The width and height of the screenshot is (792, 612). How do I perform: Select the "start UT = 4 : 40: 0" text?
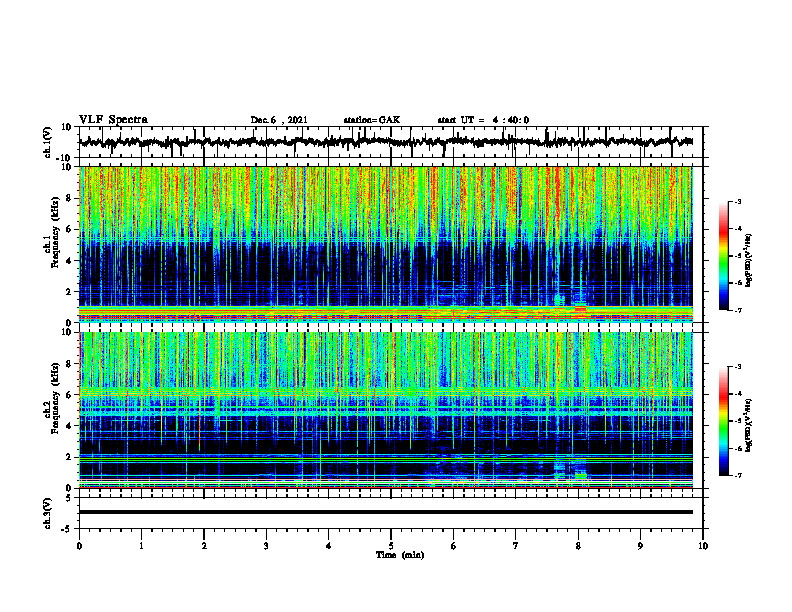tap(483, 120)
